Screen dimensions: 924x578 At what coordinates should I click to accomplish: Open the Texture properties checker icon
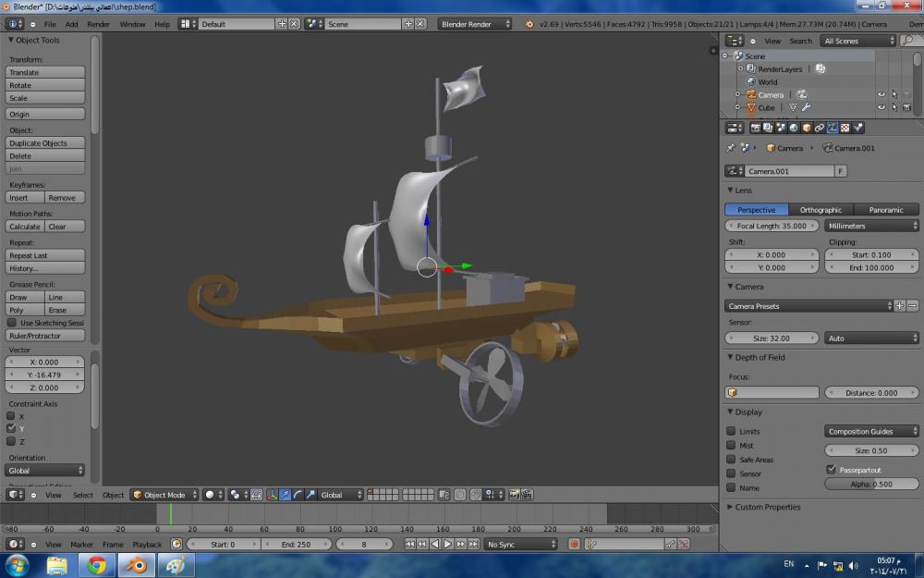845,128
